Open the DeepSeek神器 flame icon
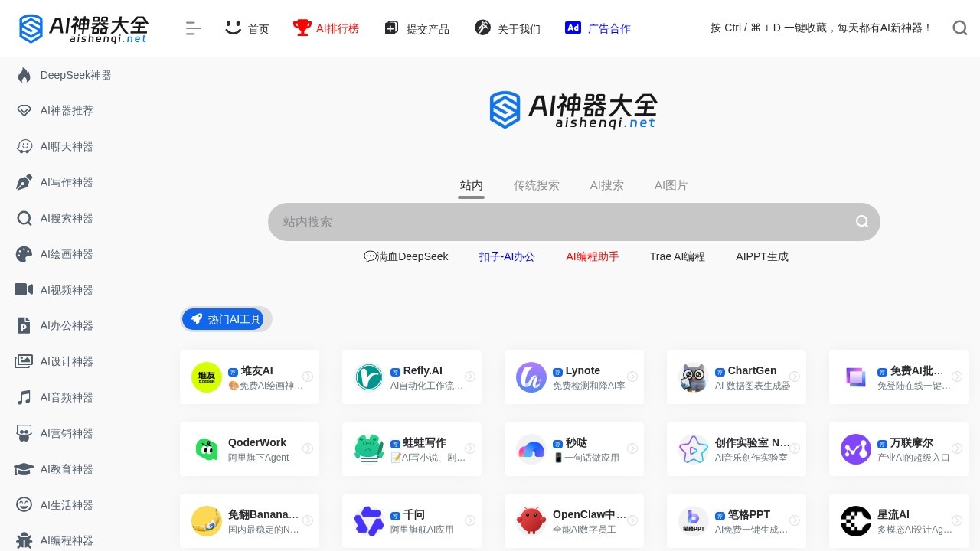Screen dimensions: 980x551 [24, 75]
